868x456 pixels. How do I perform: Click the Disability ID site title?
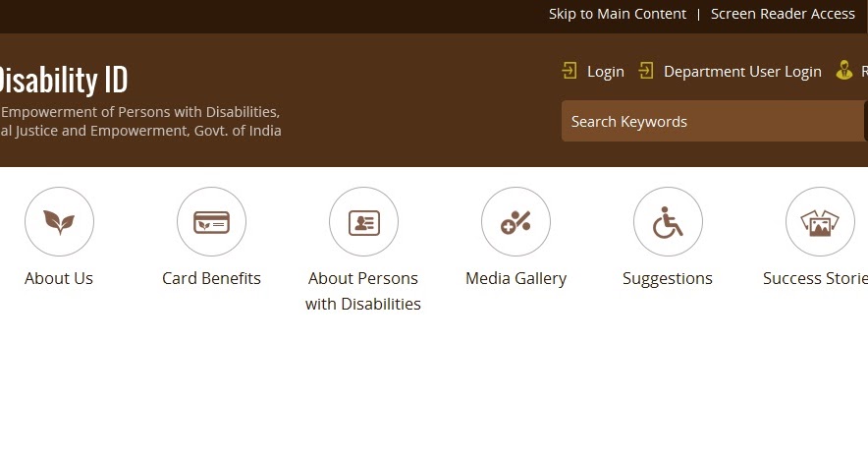click(62, 81)
